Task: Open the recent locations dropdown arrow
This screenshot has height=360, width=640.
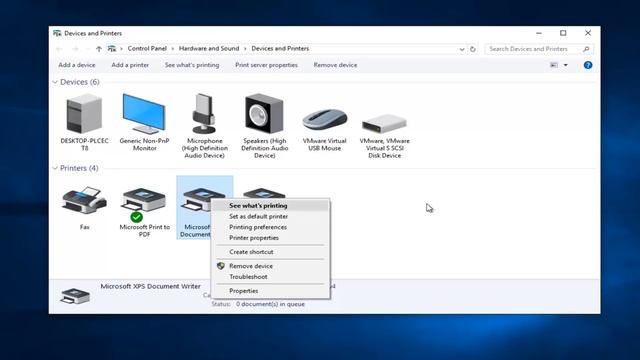Action: [87, 49]
